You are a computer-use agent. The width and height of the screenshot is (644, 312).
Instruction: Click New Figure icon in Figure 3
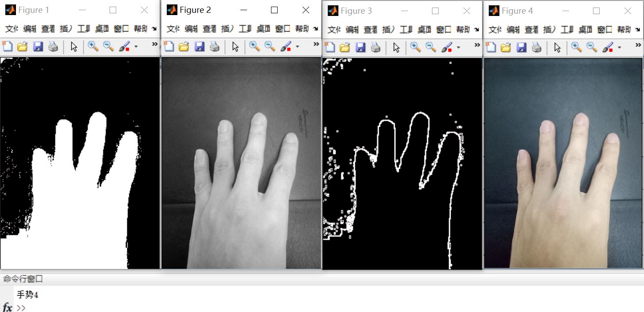tap(330, 47)
